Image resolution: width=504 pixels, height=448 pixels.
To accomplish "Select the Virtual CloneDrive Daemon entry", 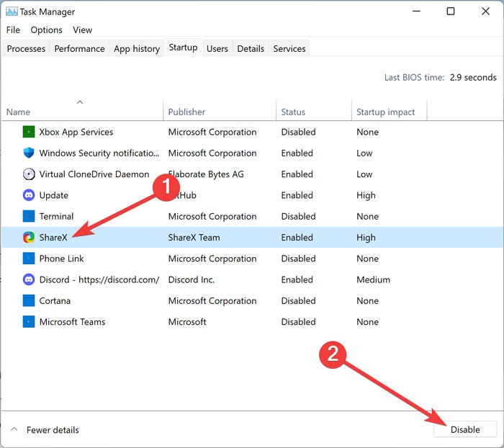I will [94, 174].
